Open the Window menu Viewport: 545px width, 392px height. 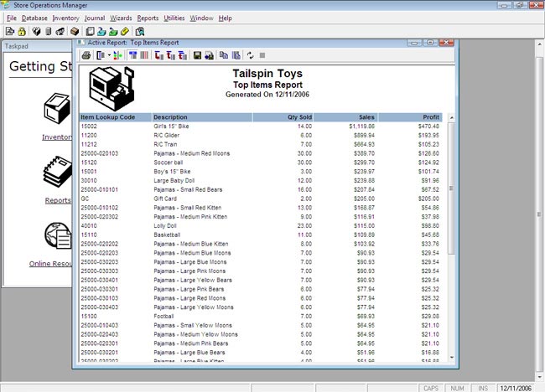(201, 18)
